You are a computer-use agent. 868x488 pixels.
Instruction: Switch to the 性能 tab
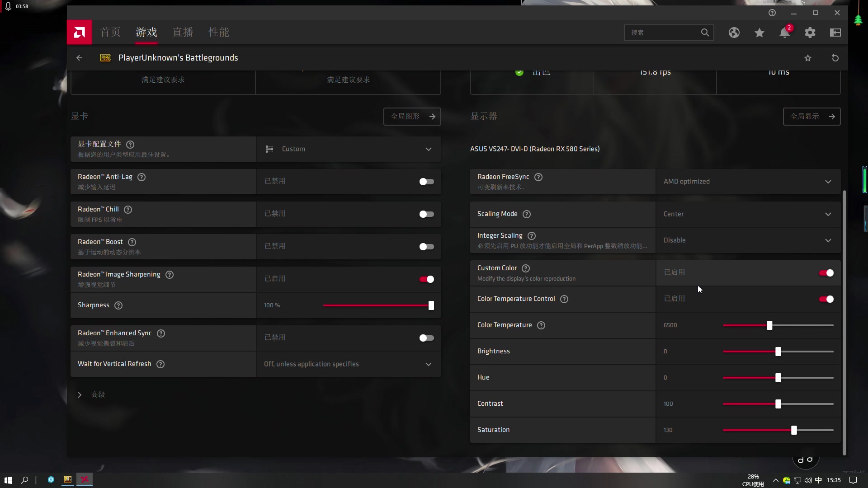coord(219,32)
